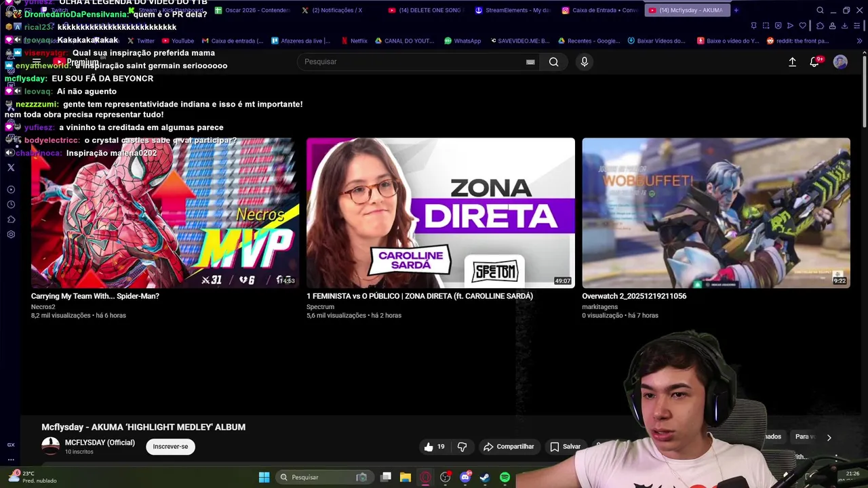Screen dimensions: 868x488
Task: Open the CANAL DO YOUT... bookmark
Action: pyautogui.click(x=404, y=41)
